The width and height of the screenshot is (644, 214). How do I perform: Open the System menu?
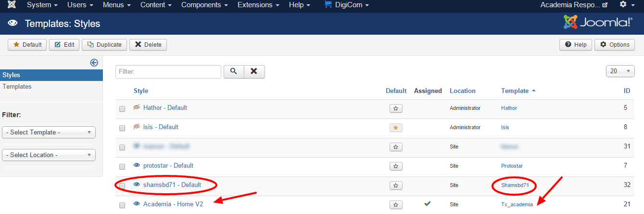[x=42, y=5]
